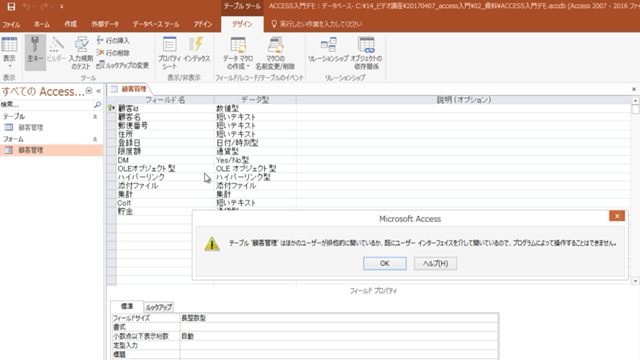Collapse the フォーム group
This screenshot has width=640, height=360.
(x=95, y=139)
